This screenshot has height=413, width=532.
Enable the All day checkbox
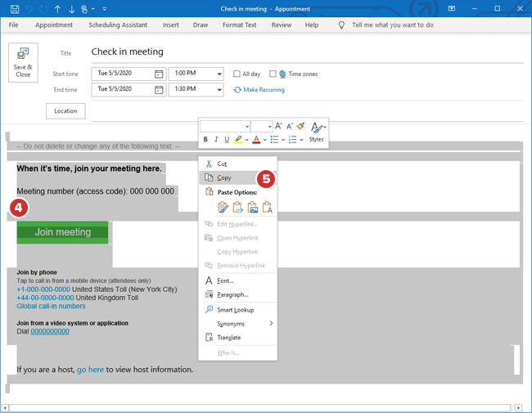click(x=237, y=74)
